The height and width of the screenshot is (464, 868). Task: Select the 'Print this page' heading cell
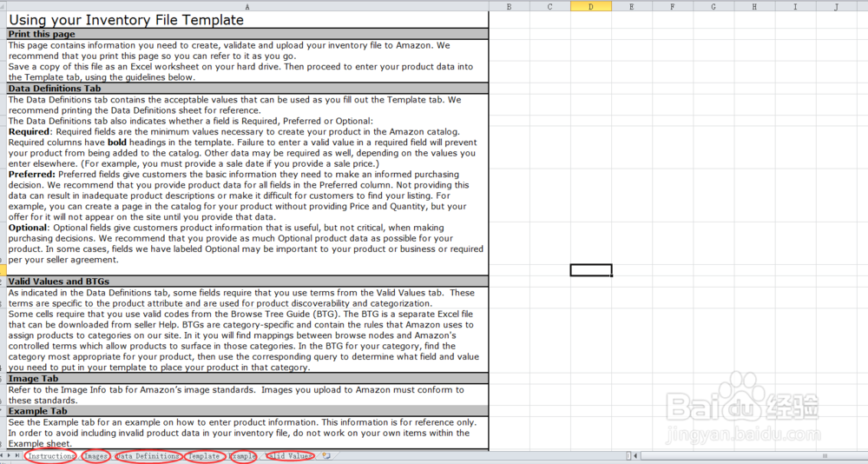tap(247, 34)
